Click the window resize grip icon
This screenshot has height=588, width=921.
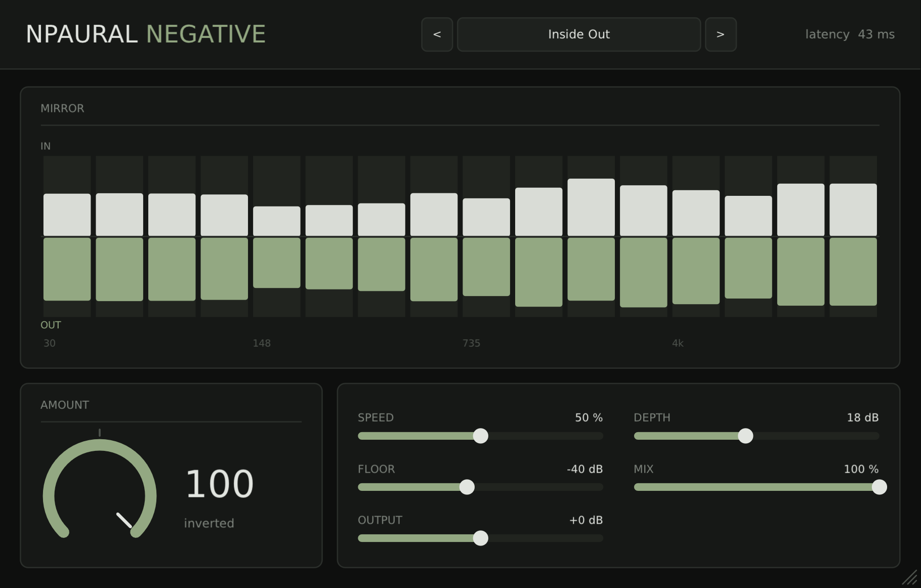point(909,577)
